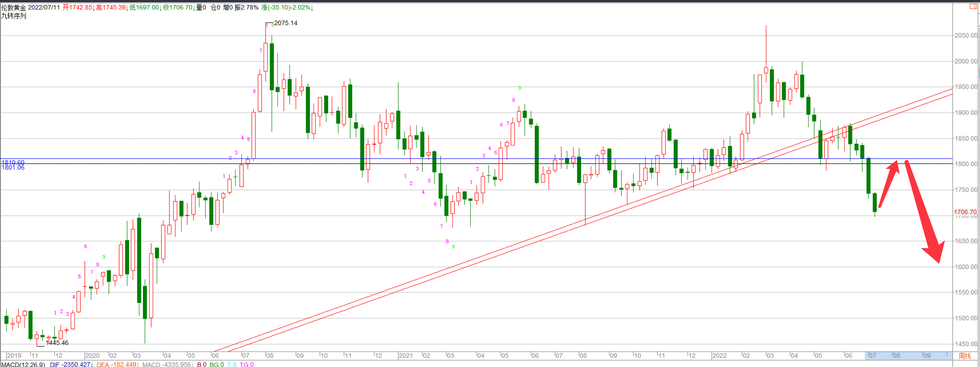Click the highlighted 09 month marker after 2022
The width and height of the screenshot is (980, 367).
(927, 356)
